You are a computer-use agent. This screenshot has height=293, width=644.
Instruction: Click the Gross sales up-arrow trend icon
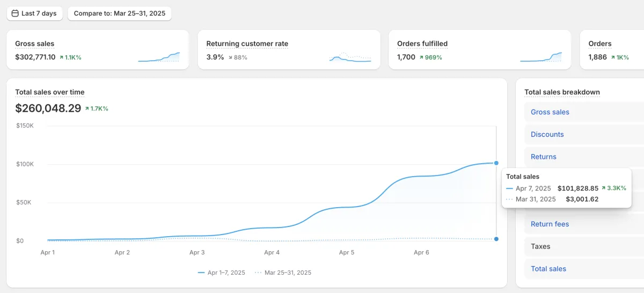point(61,57)
